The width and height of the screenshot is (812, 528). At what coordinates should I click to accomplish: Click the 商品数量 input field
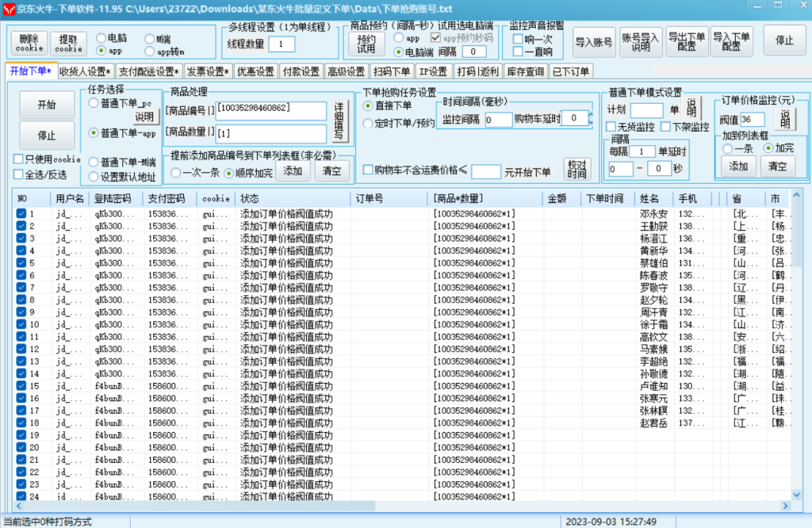(271, 133)
